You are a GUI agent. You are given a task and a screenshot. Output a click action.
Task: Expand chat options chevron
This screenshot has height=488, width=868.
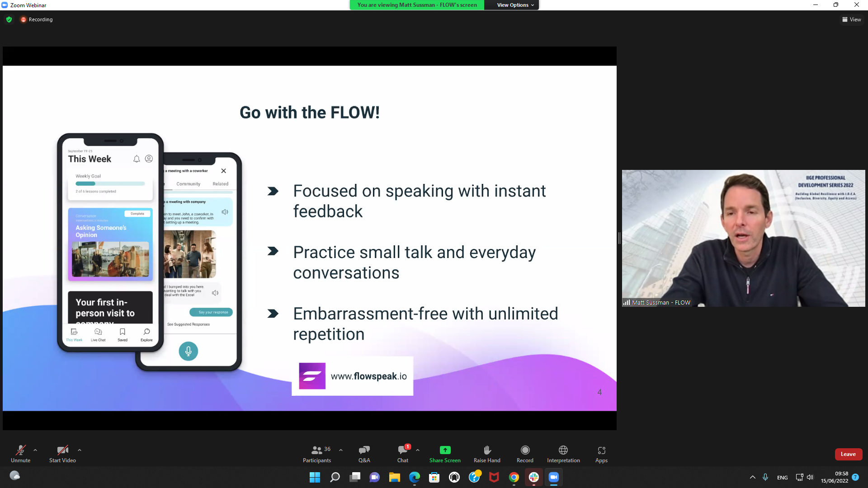[x=418, y=450]
